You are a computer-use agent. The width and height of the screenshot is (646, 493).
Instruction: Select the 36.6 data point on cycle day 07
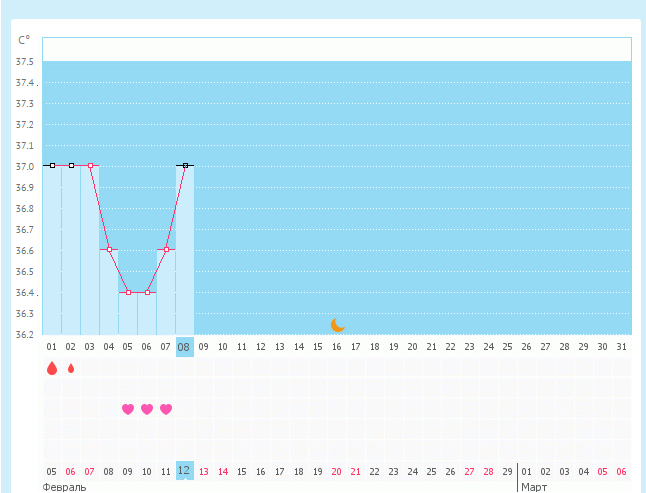pyautogui.click(x=166, y=249)
